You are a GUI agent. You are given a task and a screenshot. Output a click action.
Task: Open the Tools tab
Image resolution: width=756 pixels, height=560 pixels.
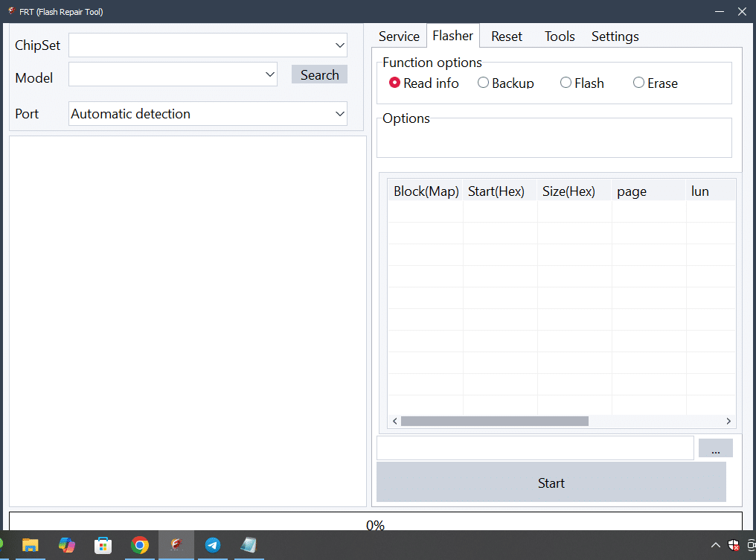559,36
